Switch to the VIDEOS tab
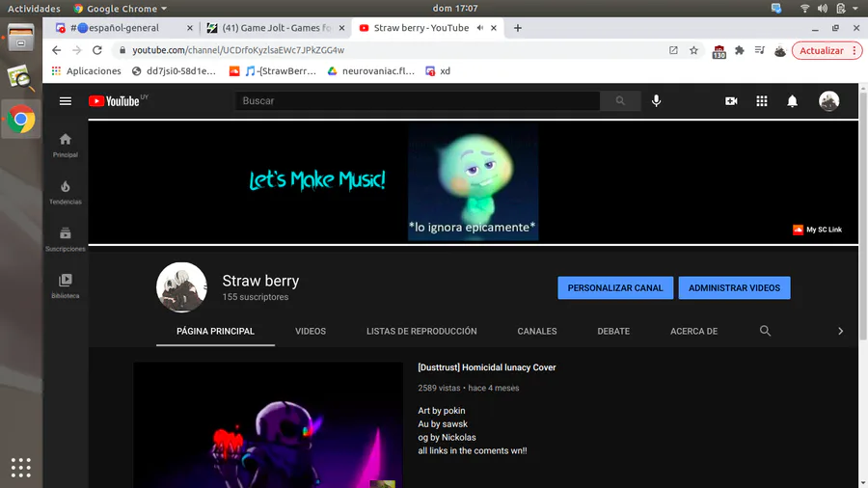 (311, 331)
